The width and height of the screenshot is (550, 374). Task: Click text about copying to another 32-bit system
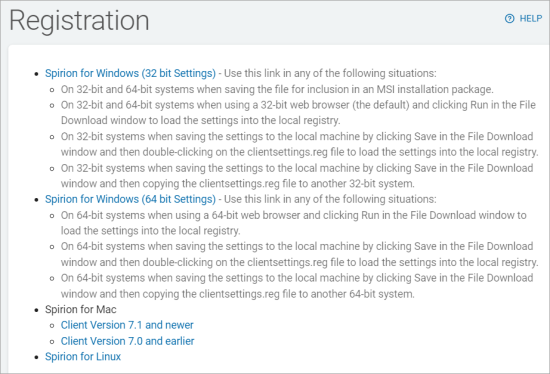(x=297, y=176)
